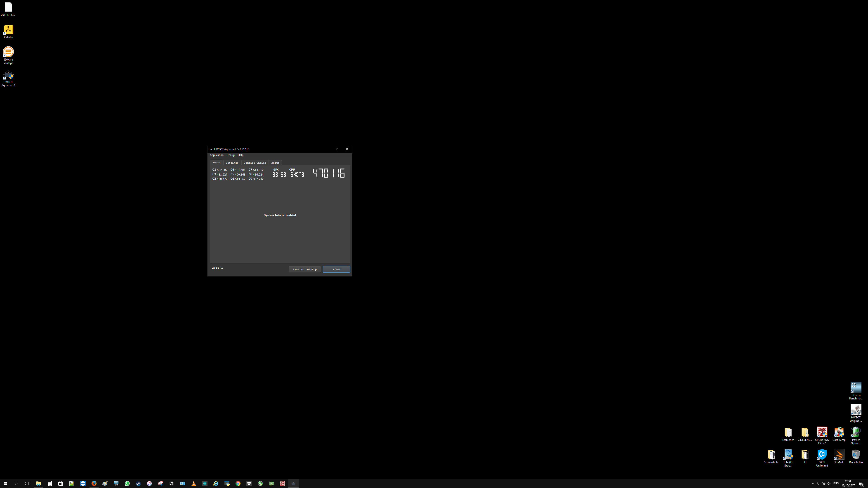Open the Application menu
This screenshot has height=488, width=868.
[216, 155]
